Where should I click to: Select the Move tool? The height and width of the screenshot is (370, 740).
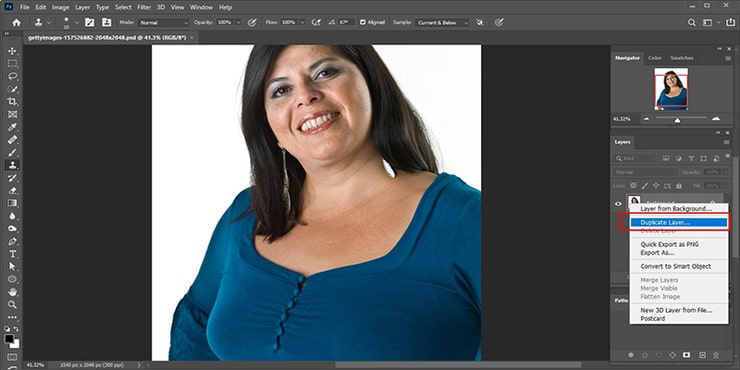(x=12, y=51)
